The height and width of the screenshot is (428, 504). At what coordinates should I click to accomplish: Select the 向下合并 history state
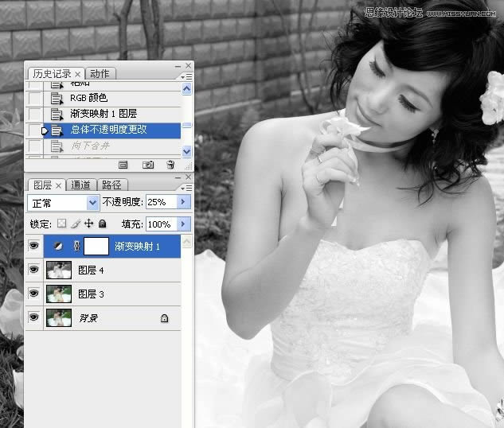[x=90, y=146]
